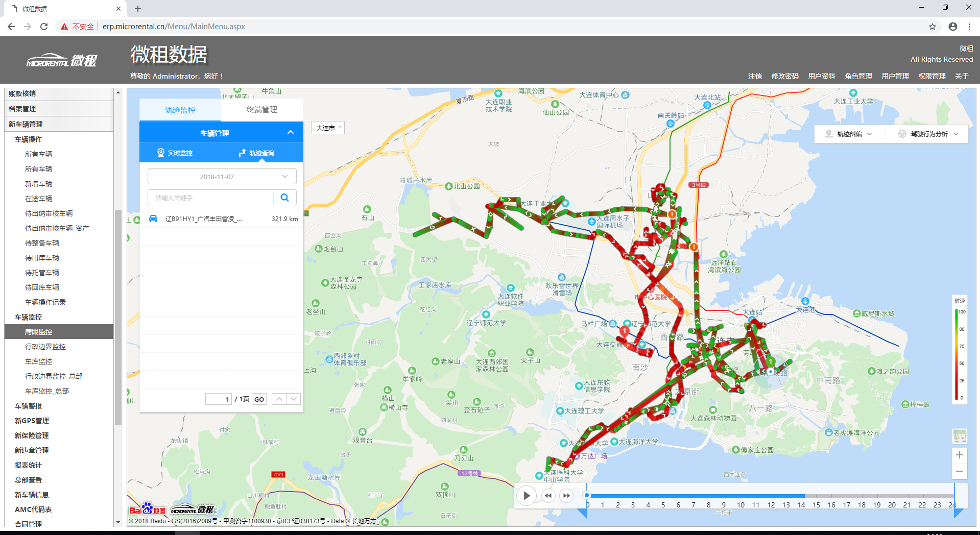Close the 微租数据 browser tab
Viewport: 980px width, 535px height.
tap(118, 9)
